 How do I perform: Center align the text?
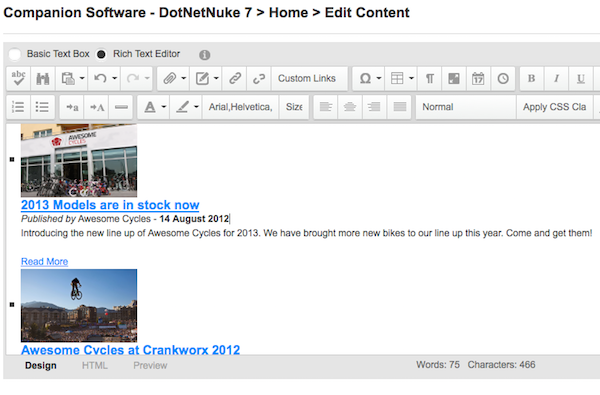(350, 107)
